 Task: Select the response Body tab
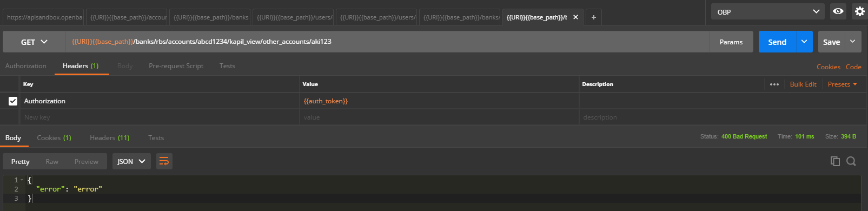click(x=13, y=138)
